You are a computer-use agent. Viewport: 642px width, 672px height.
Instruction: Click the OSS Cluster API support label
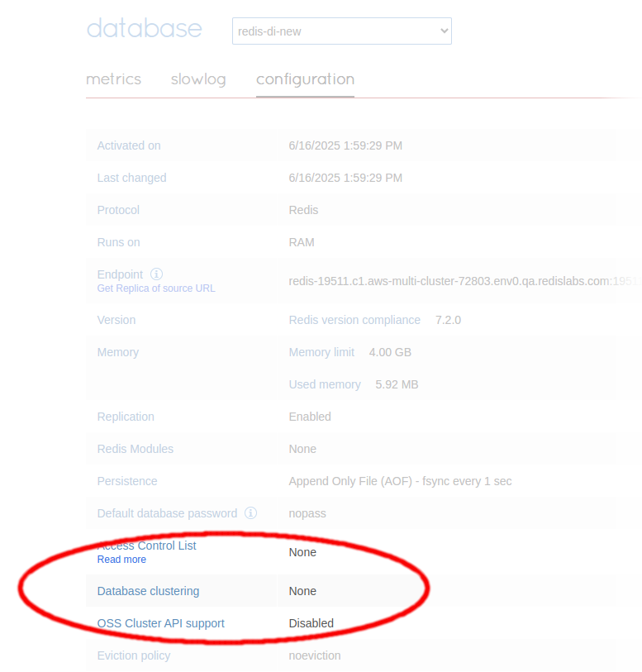(160, 623)
